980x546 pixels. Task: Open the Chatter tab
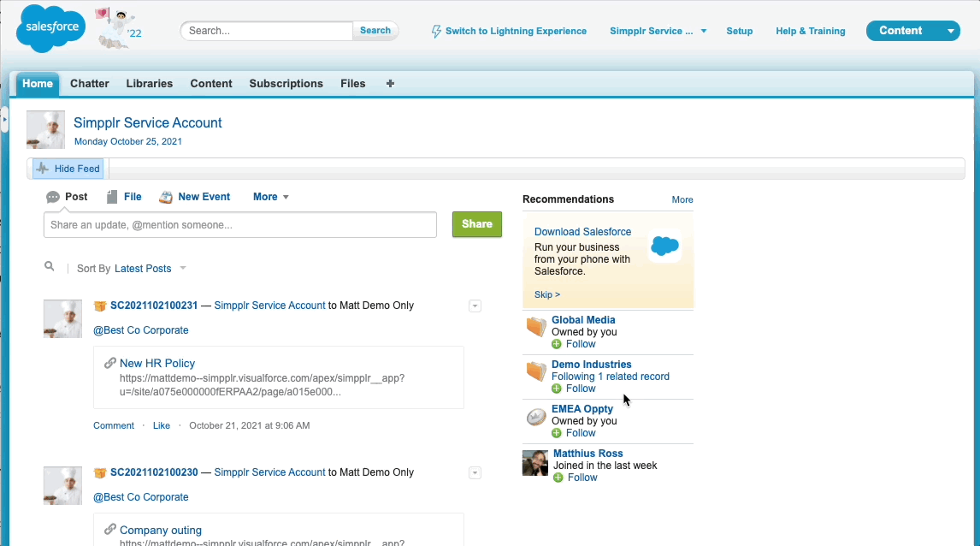coord(90,84)
